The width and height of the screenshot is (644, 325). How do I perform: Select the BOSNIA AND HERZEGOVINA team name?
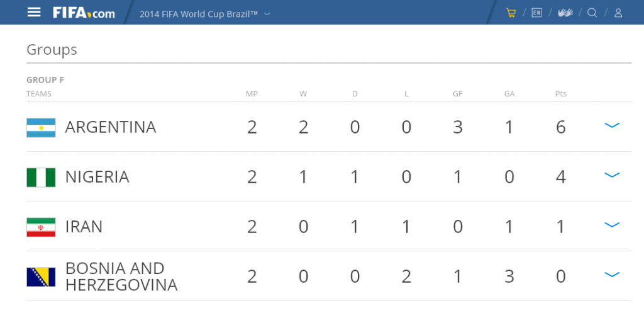coord(121,277)
